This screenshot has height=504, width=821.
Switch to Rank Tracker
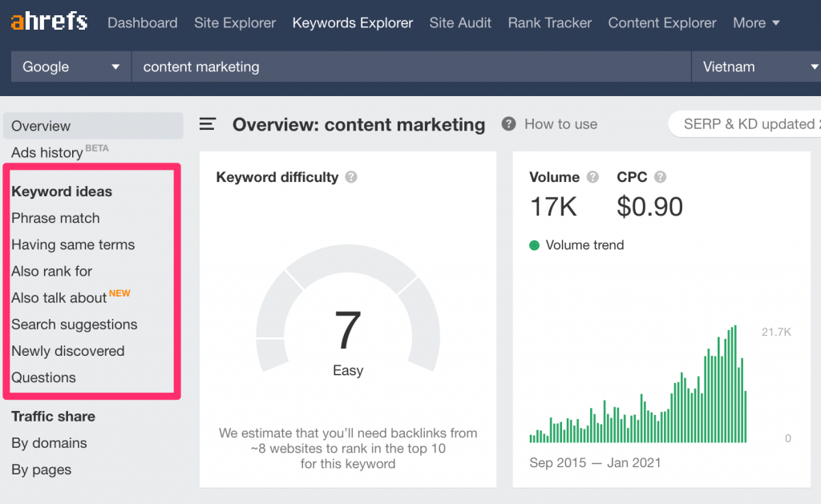point(550,23)
